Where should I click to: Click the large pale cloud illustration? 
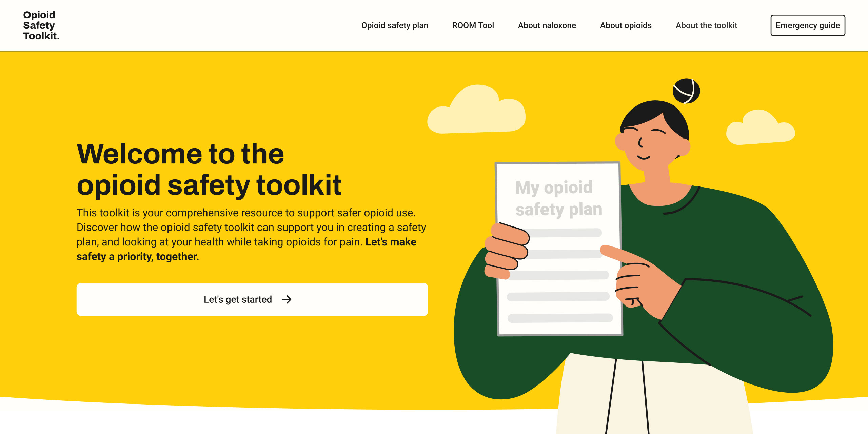476,114
